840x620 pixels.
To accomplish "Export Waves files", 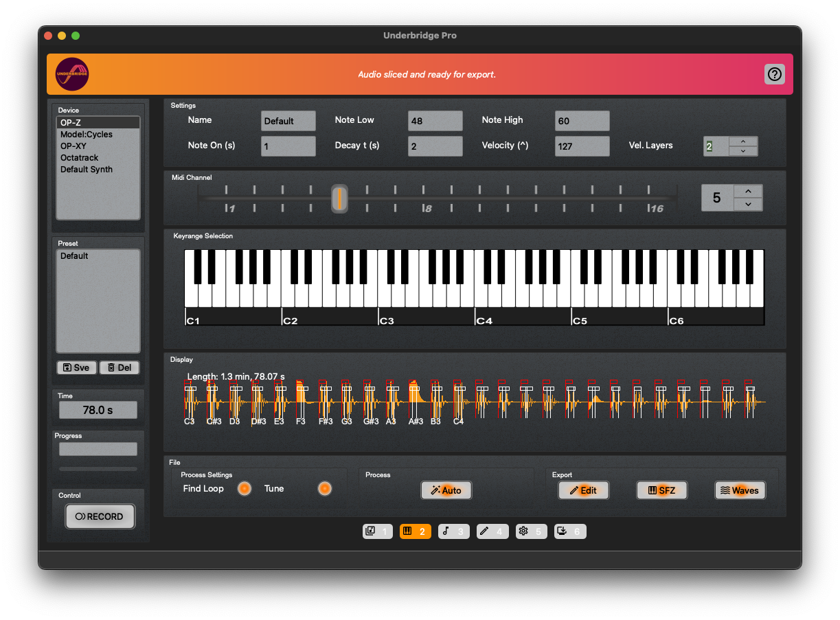I will [x=740, y=490].
